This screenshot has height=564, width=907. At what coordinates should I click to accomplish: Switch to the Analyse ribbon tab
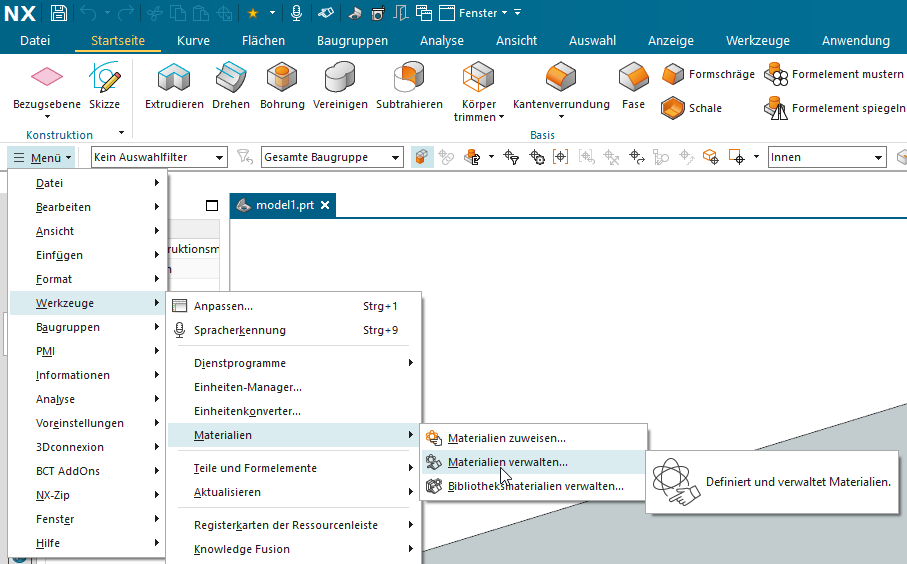tap(441, 41)
